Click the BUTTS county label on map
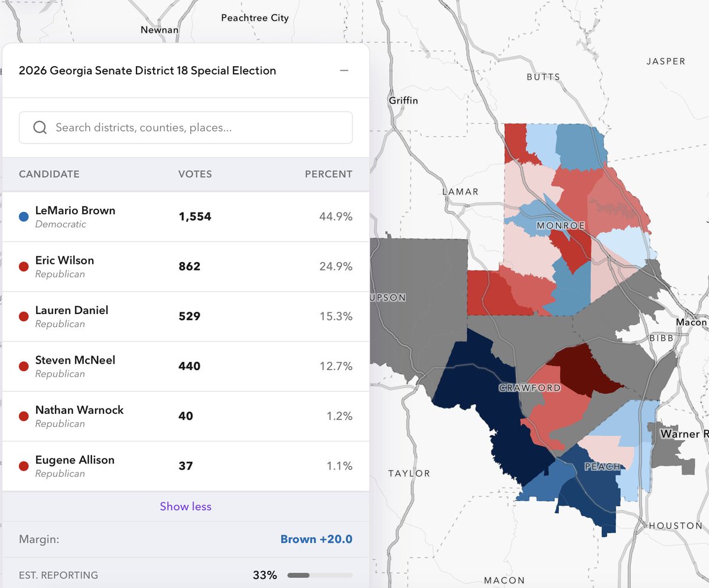This screenshot has width=709, height=588. tap(543, 77)
